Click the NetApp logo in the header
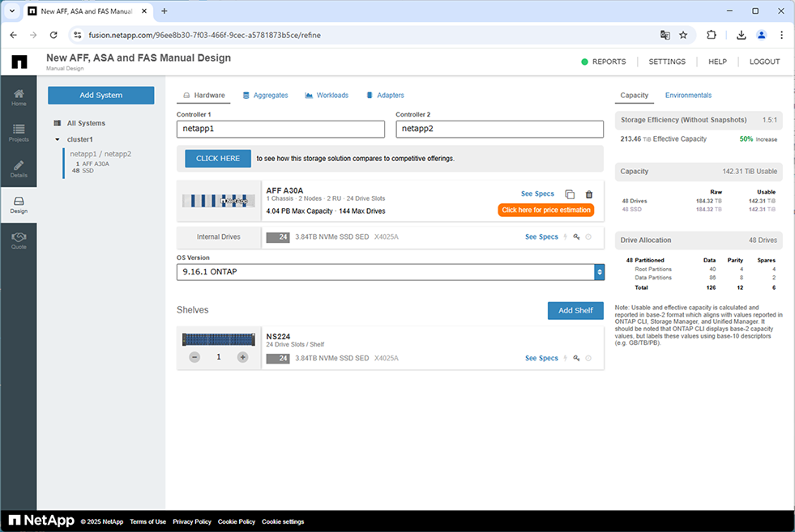Screen dimensions: 795x532 [19, 62]
